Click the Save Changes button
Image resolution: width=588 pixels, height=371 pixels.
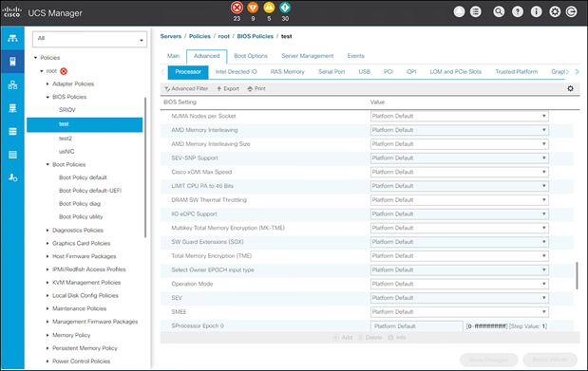(x=488, y=360)
